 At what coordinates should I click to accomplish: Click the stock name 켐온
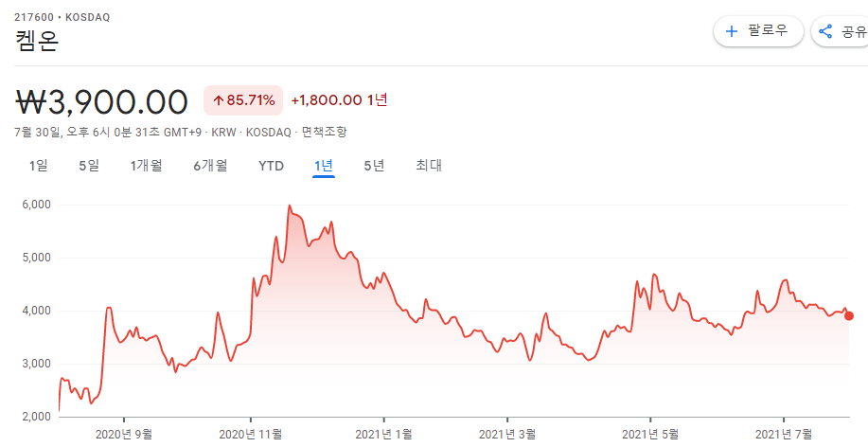point(36,41)
